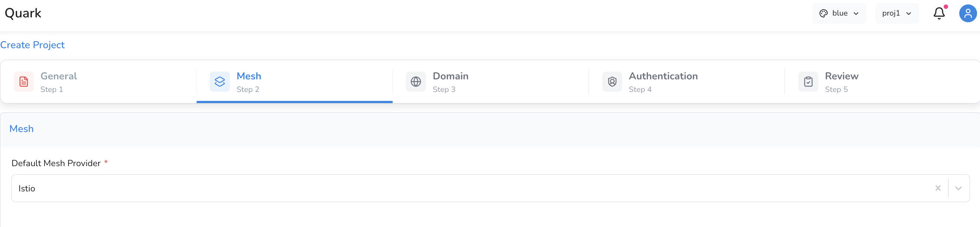Click the palette theme icon

[x=823, y=13]
